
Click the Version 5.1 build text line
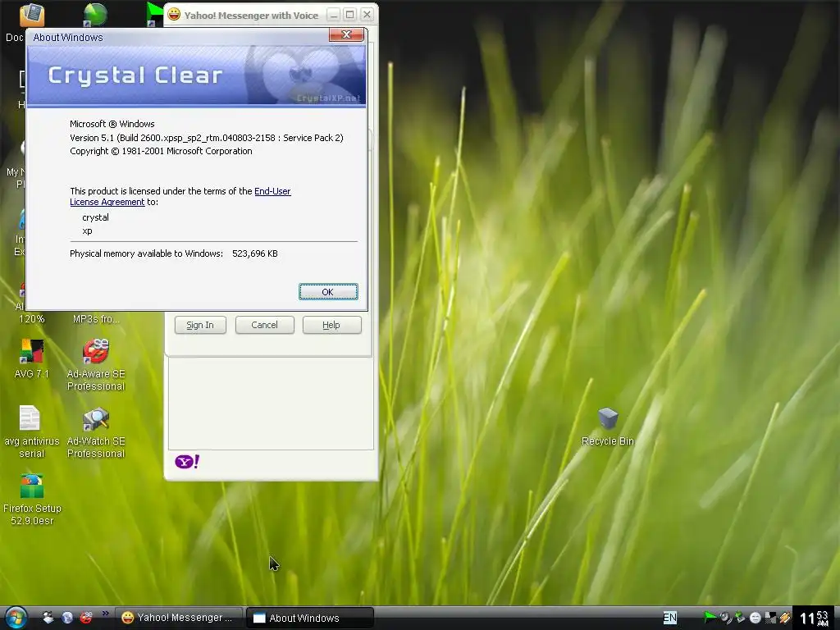click(206, 138)
